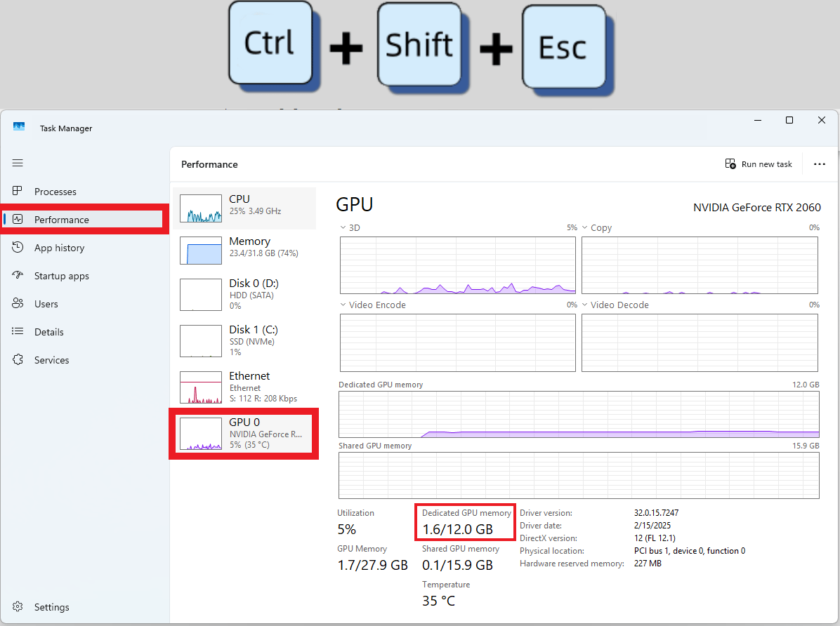Click the Temperature 35 °C value
The image size is (840, 626).
click(438, 601)
